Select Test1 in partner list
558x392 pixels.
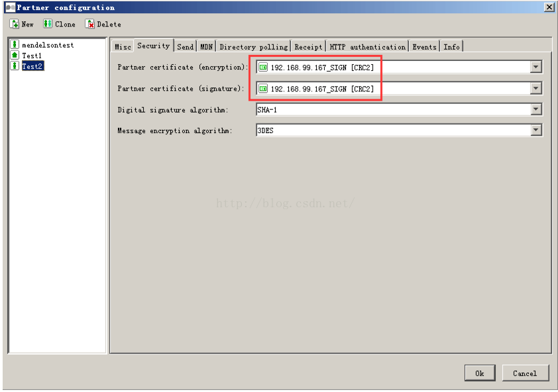tap(32, 56)
